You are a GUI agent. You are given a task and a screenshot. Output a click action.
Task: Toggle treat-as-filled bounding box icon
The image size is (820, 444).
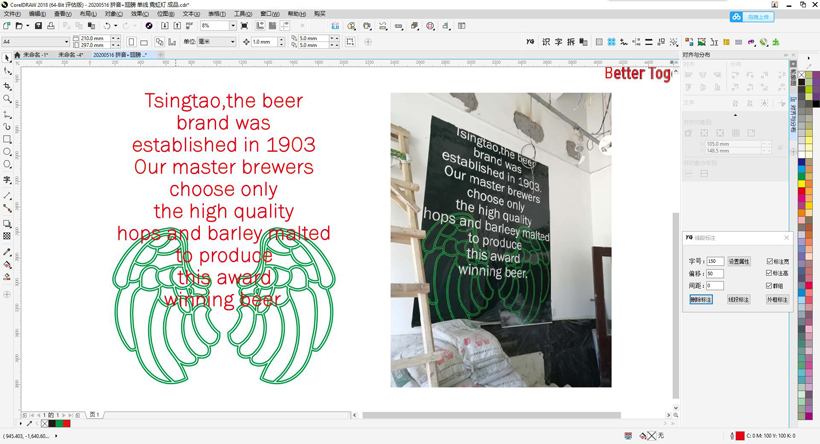point(350,42)
